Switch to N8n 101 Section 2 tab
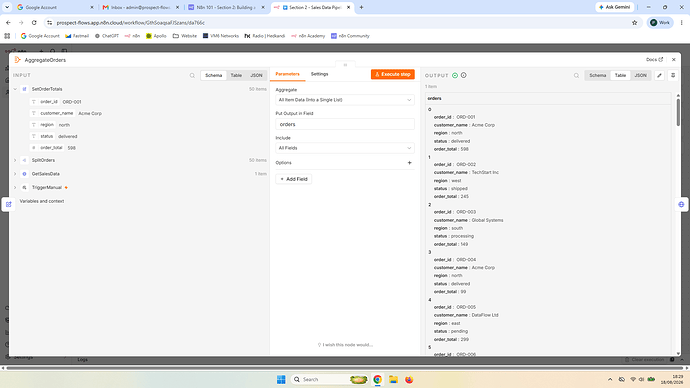690x388 pixels. coord(226,7)
